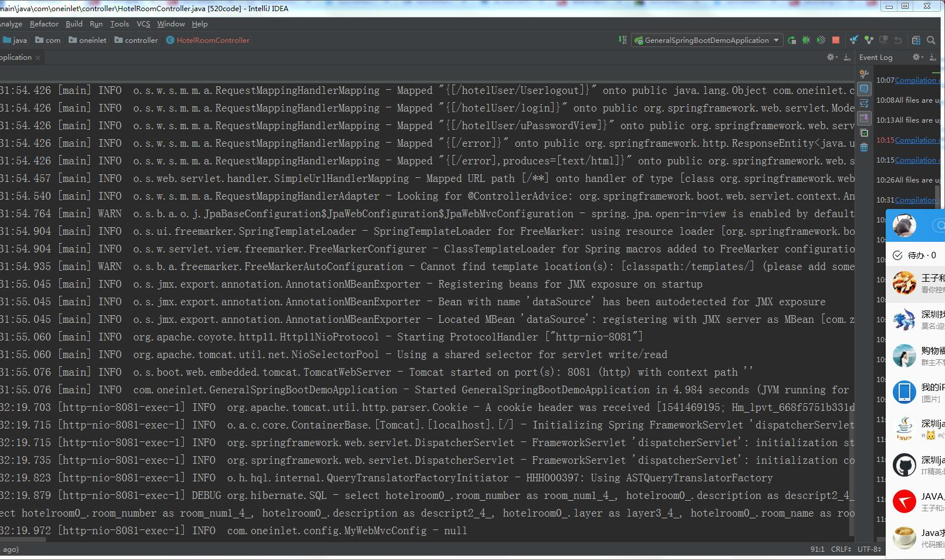Stop the running application with red square

point(836,40)
